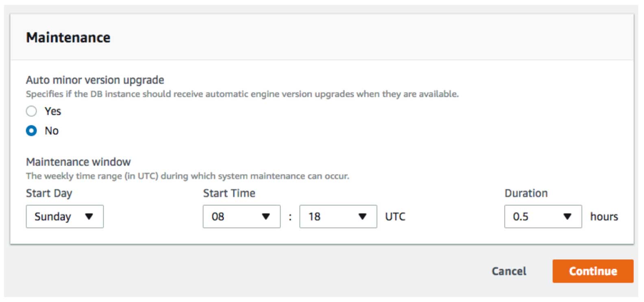Click the 'Yes' option label text
Screen dimensions: 644x302
53,111
